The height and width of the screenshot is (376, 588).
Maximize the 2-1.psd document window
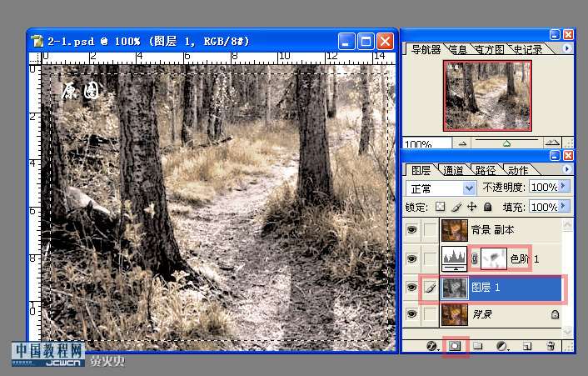366,41
